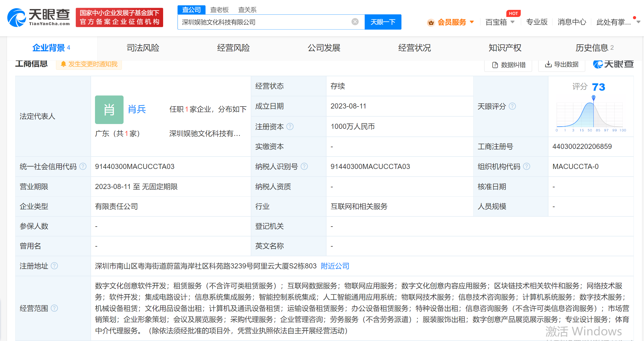Click the member crown icon
Image resolution: width=644 pixels, height=341 pixels.
point(431,22)
